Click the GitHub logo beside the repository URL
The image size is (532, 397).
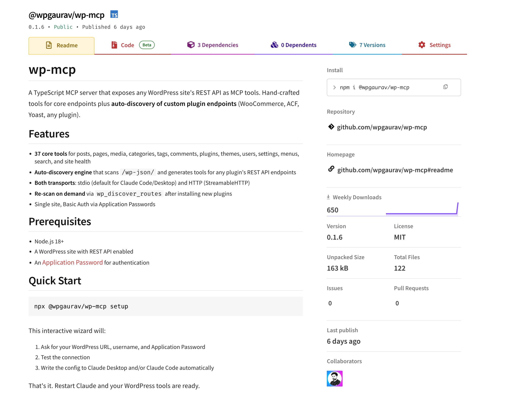click(331, 127)
